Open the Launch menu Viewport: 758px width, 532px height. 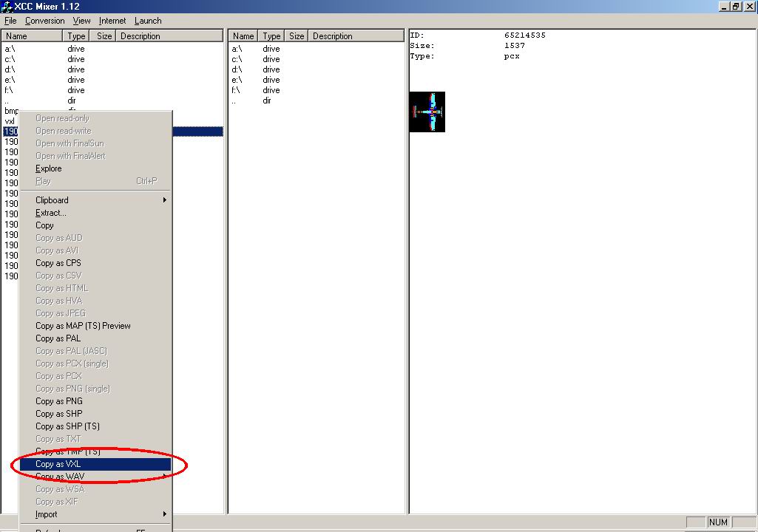148,21
